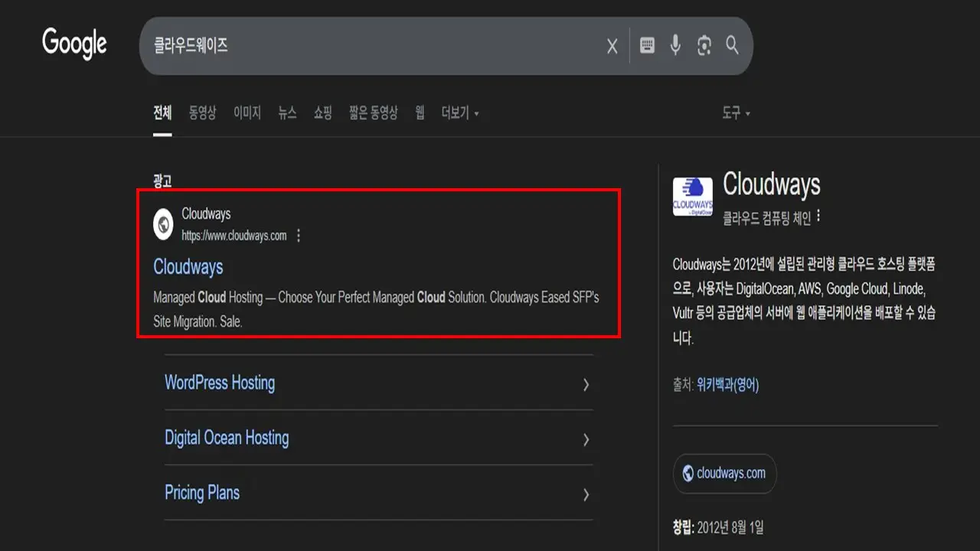
Task: Click the 클라우드 컴퓨팅 체인 subtitle
Action: click(x=766, y=218)
